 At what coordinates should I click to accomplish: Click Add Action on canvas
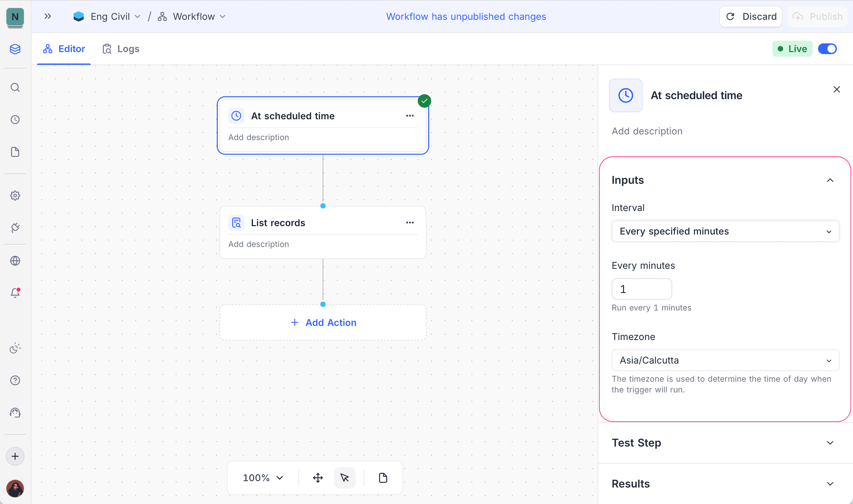(x=323, y=323)
